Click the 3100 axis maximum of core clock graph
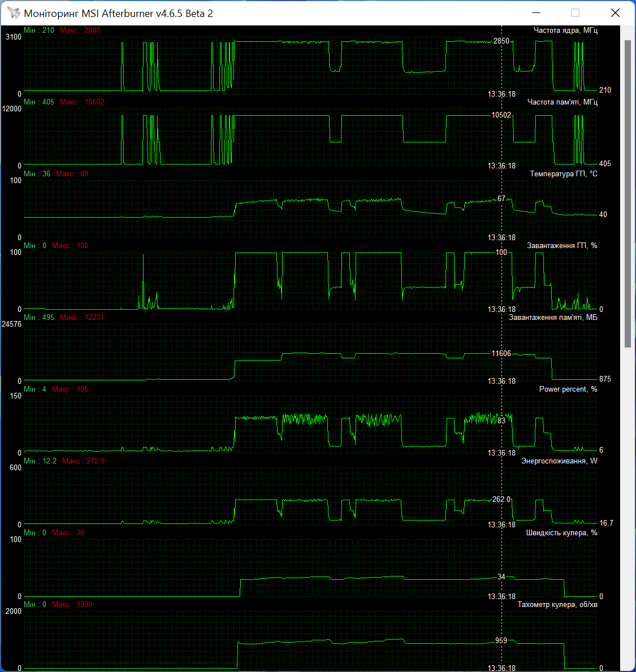Image resolution: width=636 pixels, height=672 pixels. tap(14, 37)
